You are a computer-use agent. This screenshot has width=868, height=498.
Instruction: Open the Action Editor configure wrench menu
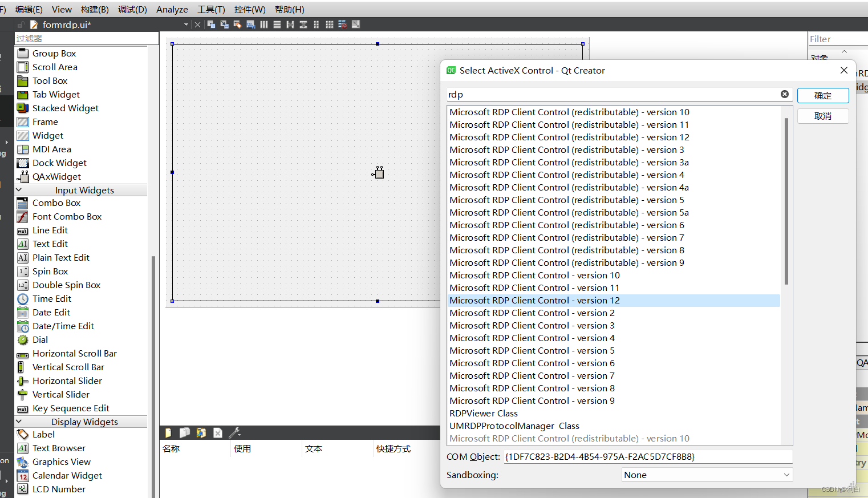234,433
